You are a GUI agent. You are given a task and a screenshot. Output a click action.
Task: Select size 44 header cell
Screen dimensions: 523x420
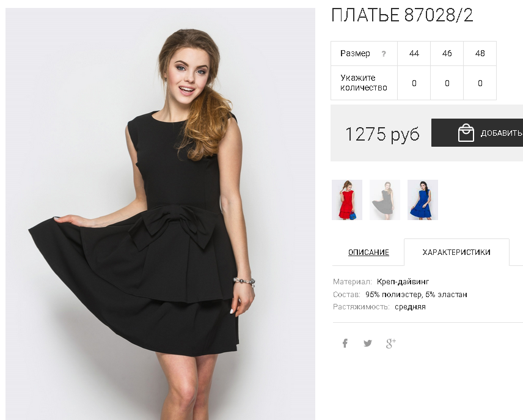(414, 53)
